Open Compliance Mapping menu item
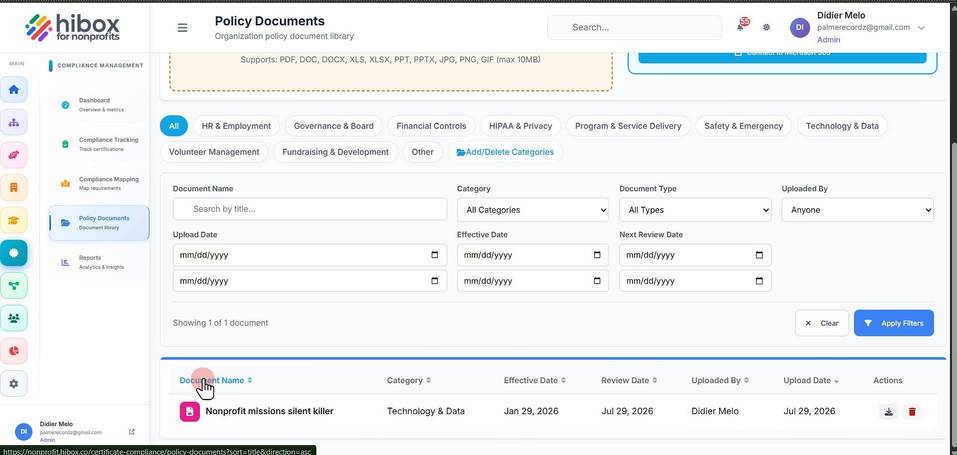The height and width of the screenshot is (455, 957). coord(99,184)
